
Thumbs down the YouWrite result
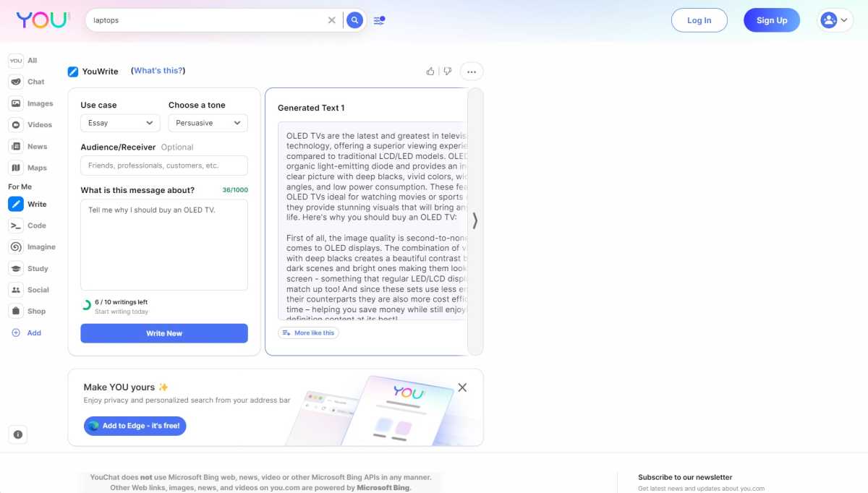tap(448, 72)
